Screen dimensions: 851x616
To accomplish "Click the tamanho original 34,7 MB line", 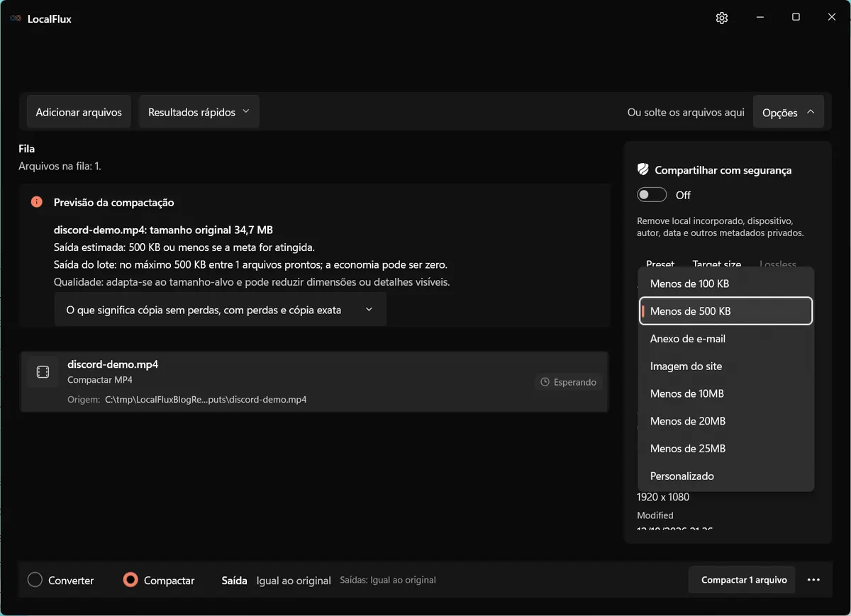I will click(x=163, y=230).
